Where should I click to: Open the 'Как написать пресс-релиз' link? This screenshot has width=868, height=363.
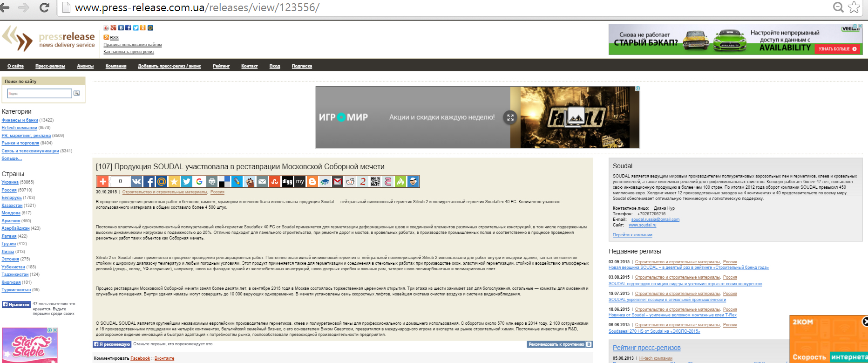click(129, 52)
